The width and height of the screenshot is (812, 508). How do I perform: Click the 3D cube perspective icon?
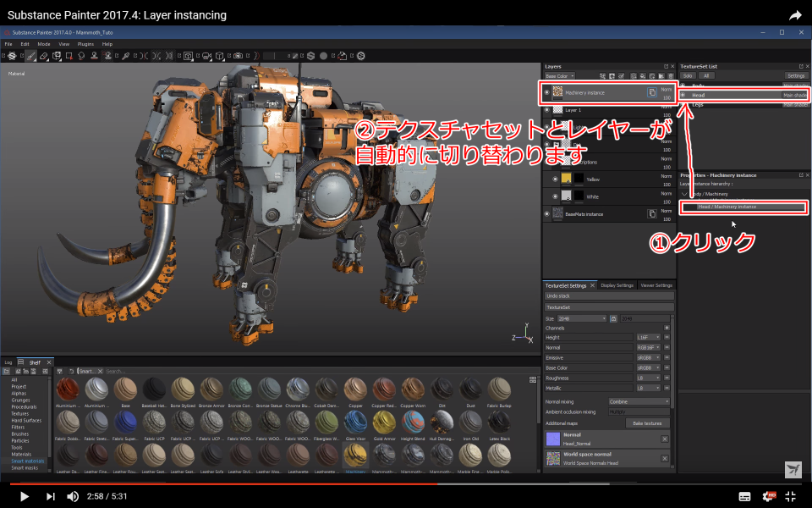(x=219, y=56)
